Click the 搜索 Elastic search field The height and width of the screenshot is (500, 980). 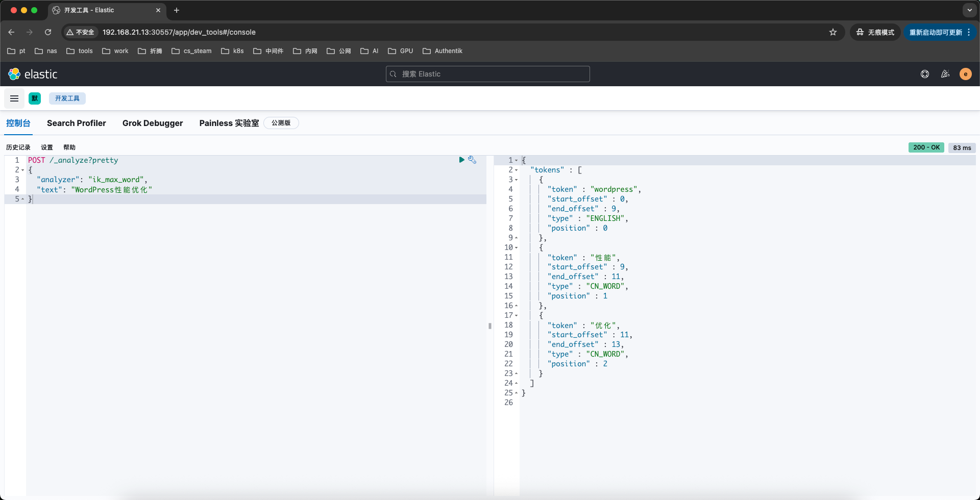click(487, 74)
